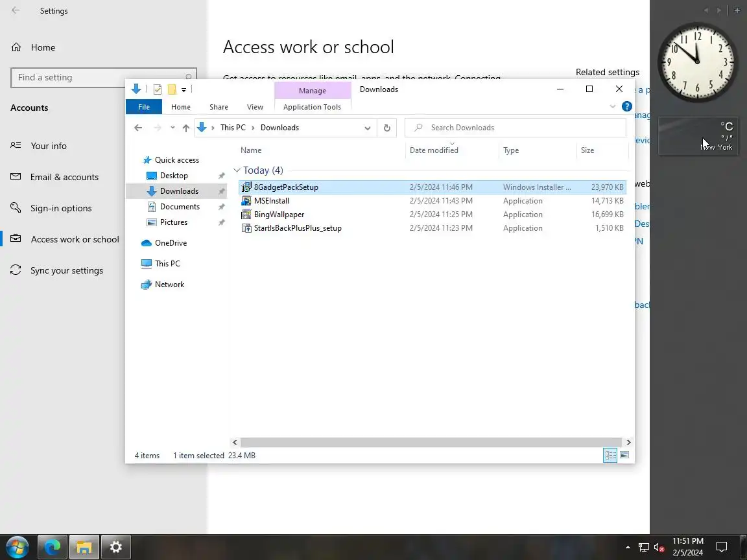The height and width of the screenshot is (560, 747).
Task: Click the muted volume tray icon
Action: [x=659, y=547]
